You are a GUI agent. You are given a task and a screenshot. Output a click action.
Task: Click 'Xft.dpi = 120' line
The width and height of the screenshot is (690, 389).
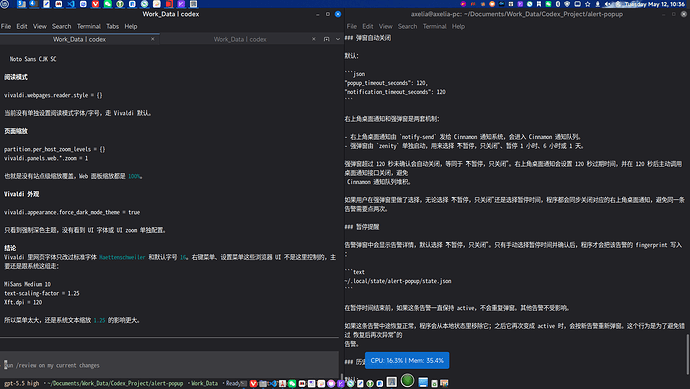coord(23,302)
